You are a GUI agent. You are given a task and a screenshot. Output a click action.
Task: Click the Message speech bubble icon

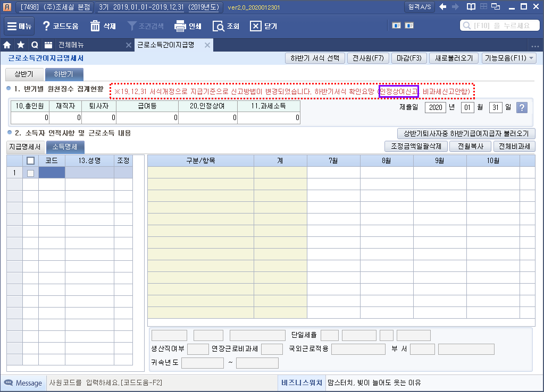8,382
